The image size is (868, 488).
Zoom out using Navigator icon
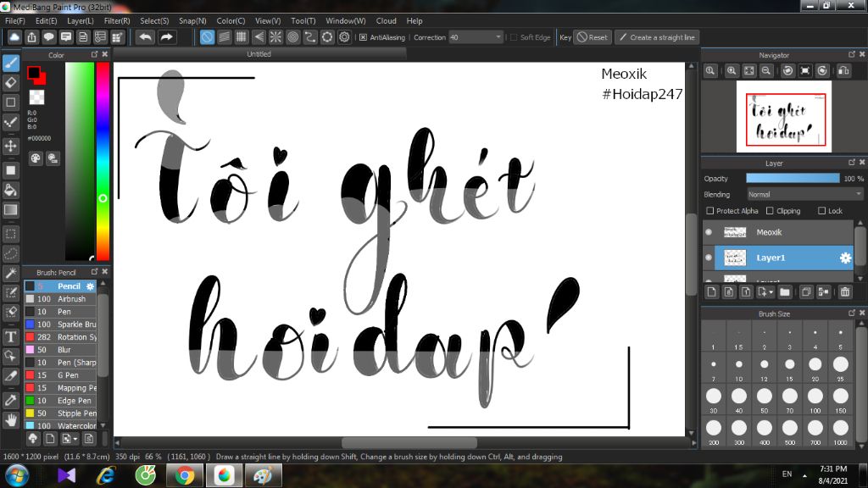click(x=766, y=71)
